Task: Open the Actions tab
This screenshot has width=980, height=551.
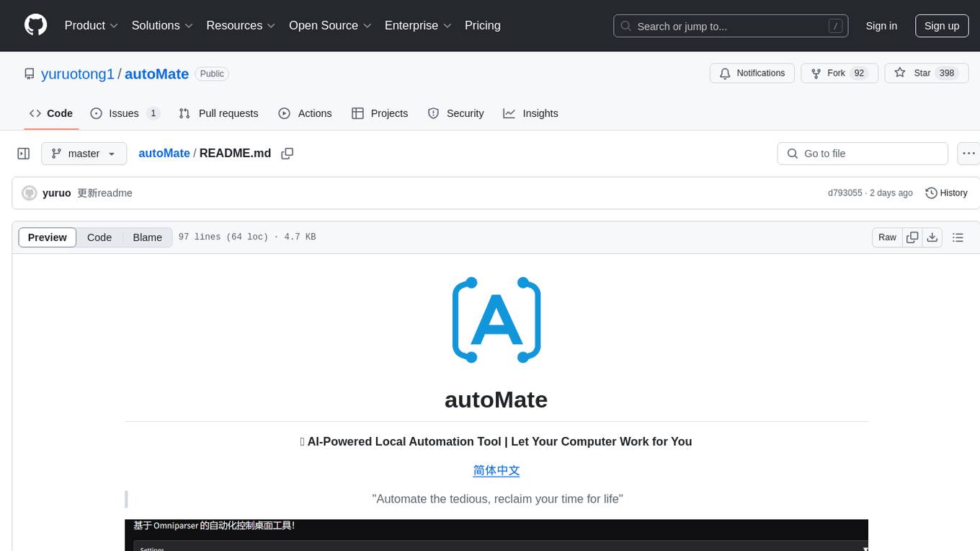Action: [x=305, y=113]
